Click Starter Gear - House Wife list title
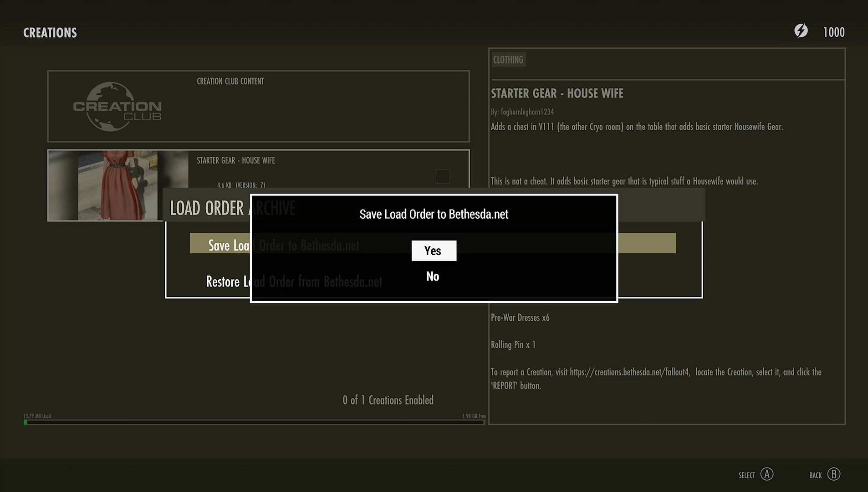The image size is (868, 492). 235,160
